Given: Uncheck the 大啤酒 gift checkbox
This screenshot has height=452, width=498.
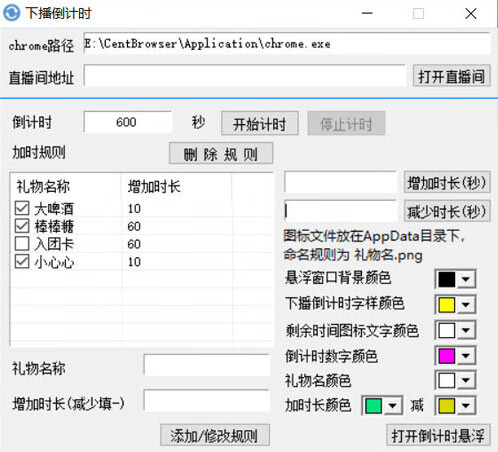Looking at the screenshot, I should coord(22,208).
